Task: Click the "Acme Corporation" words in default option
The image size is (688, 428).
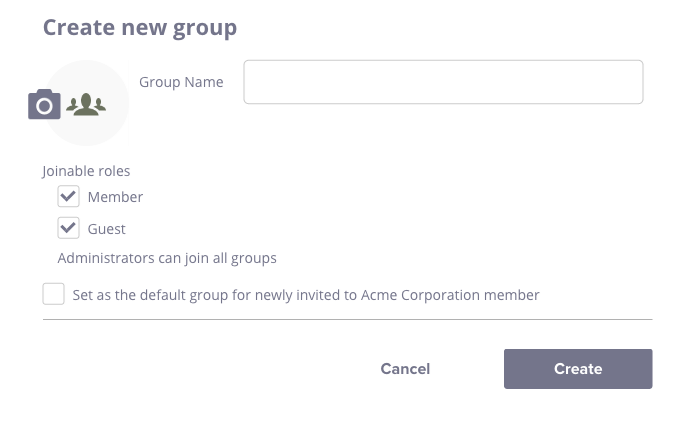Action: [x=433, y=295]
